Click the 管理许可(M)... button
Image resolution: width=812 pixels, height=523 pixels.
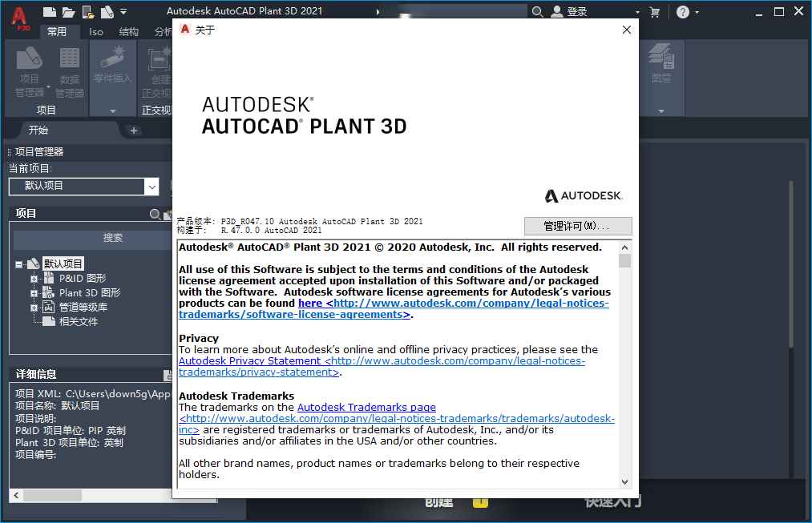[578, 226]
